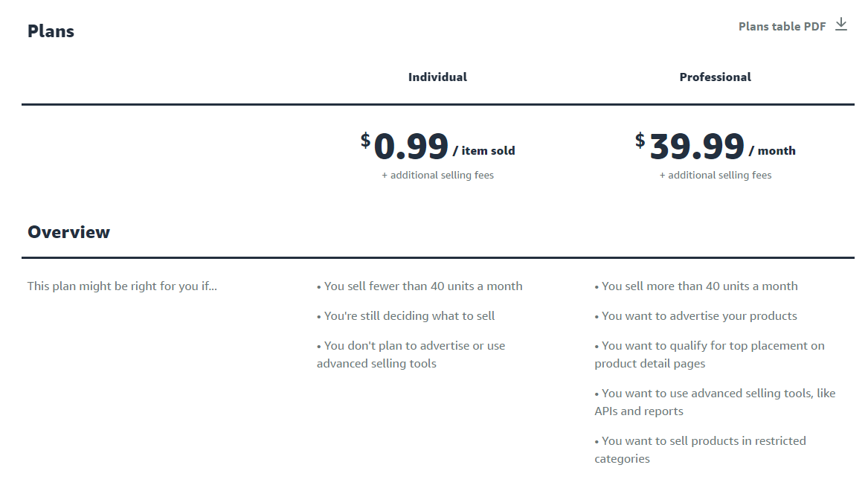Select the Professional plan column header
Screen dimensions: 868x491
point(716,77)
